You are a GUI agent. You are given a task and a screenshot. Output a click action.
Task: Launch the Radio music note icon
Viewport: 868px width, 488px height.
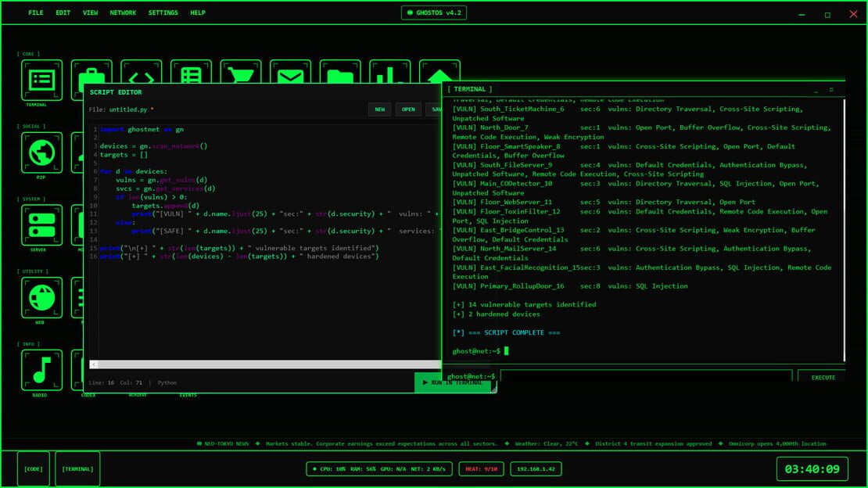tap(41, 370)
